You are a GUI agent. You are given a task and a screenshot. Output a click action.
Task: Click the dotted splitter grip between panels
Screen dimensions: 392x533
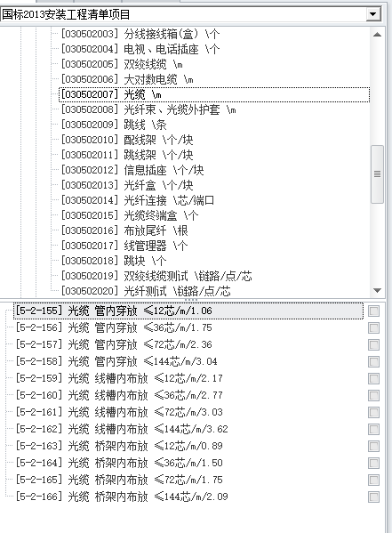tap(191, 300)
